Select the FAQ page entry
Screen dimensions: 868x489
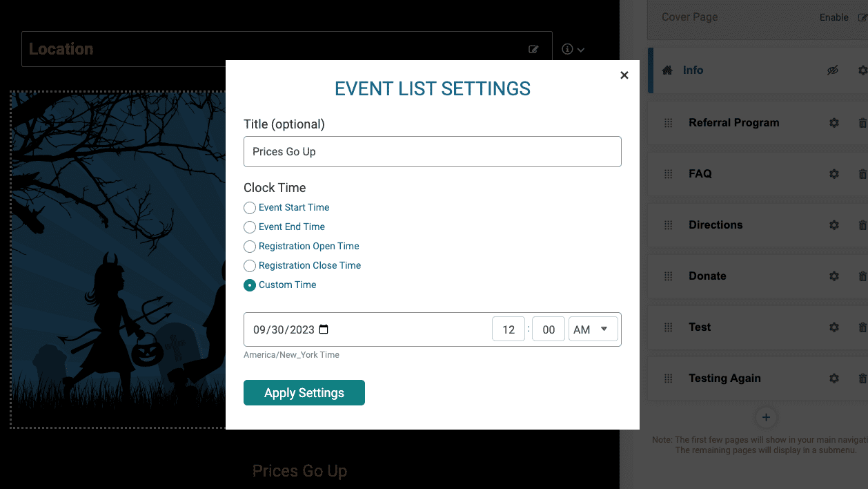pos(700,173)
